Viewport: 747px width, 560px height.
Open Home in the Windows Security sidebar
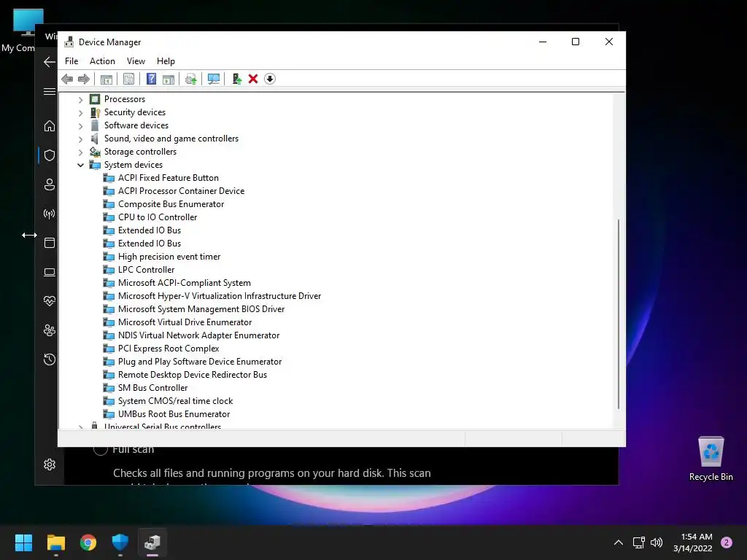[x=50, y=126]
